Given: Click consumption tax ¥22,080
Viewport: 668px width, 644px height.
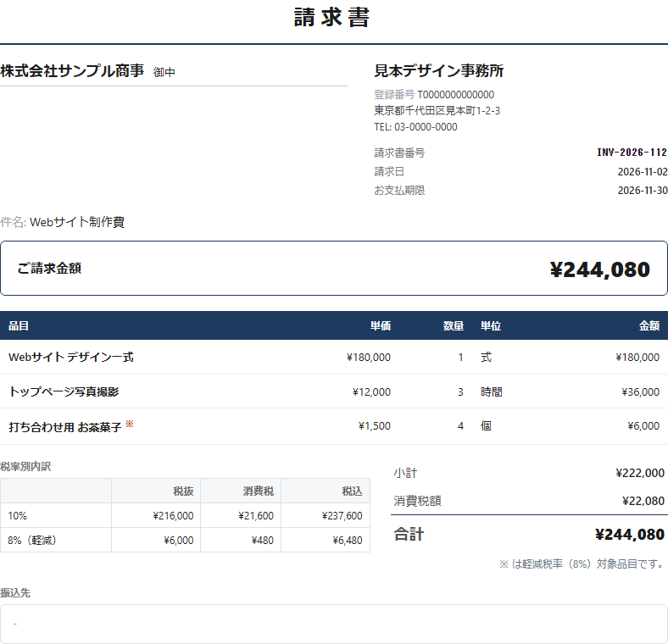Looking at the screenshot, I should [x=643, y=502].
